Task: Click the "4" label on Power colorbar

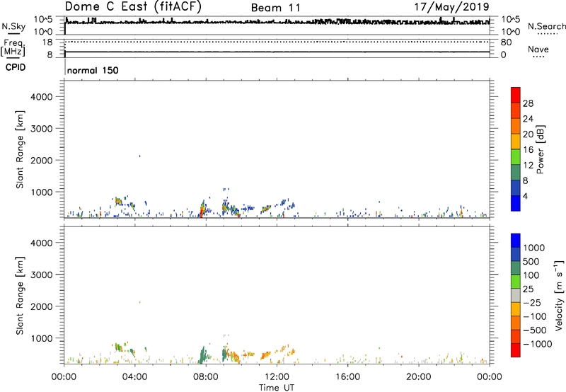Action: (526, 196)
